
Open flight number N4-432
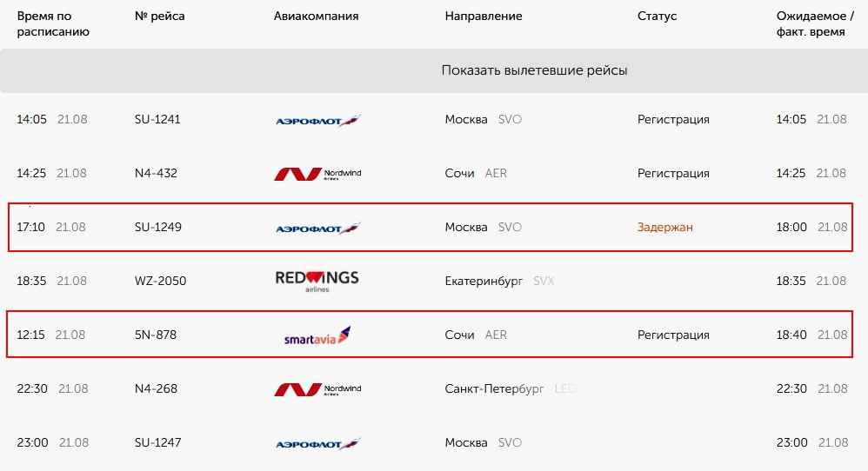(156, 173)
